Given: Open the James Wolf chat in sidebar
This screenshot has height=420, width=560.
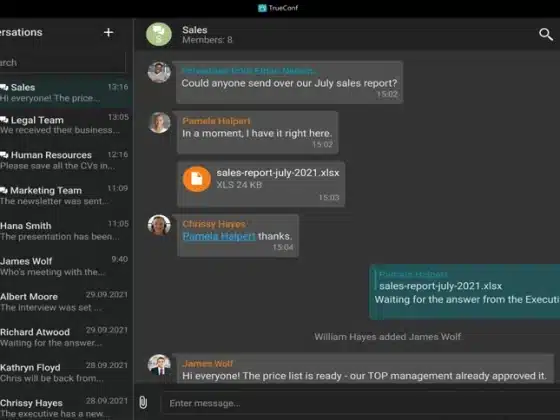Looking at the screenshot, I should [x=66, y=266].
